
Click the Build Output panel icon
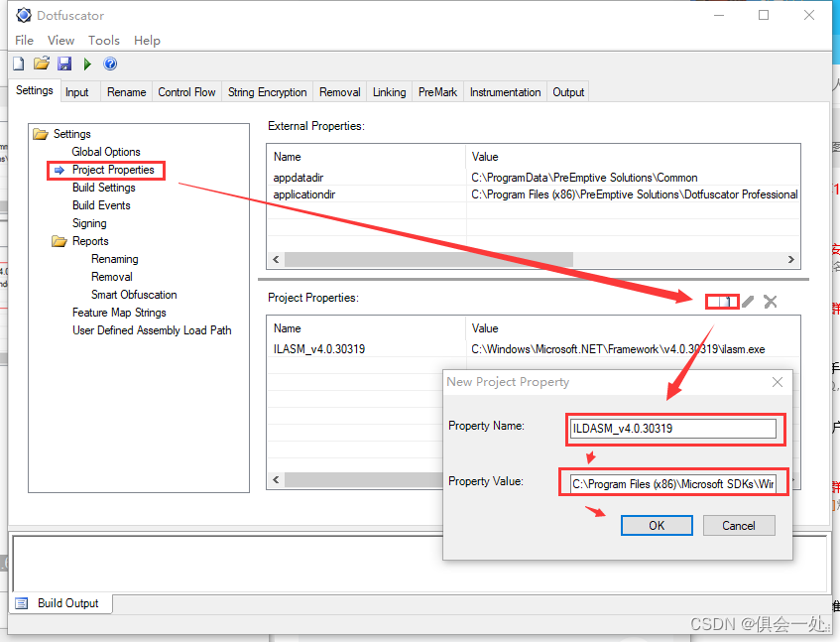pyautogui.click(x=22, y=603)
